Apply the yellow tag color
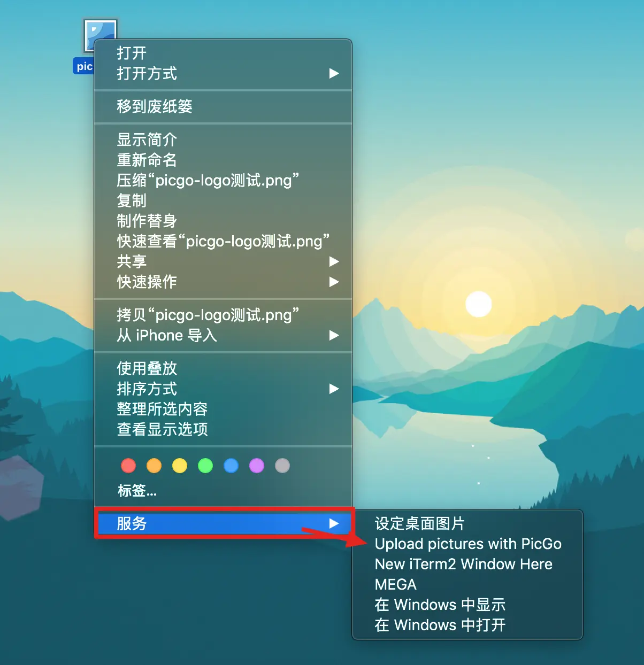 (x=180, y=466)
